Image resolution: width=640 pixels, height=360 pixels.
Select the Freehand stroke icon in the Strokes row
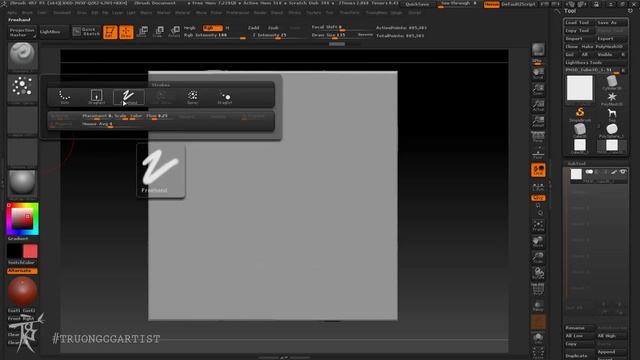[129, 97]
